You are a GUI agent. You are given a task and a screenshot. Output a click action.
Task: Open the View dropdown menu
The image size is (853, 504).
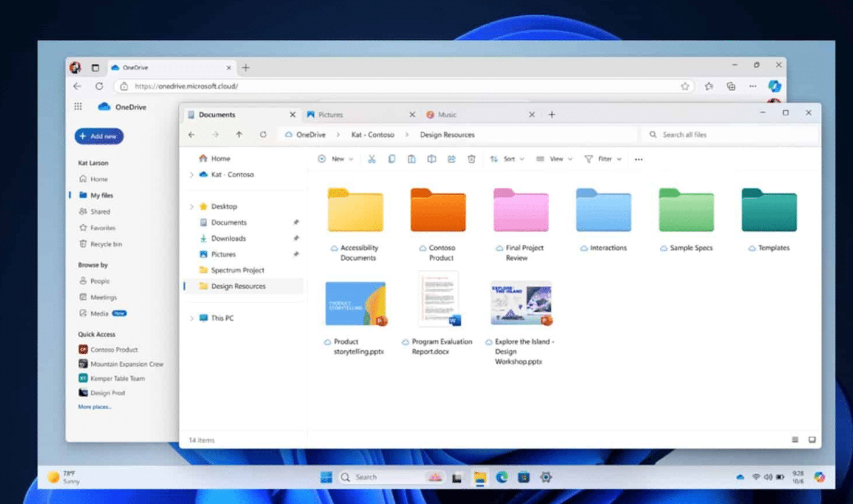pos(554,159)
